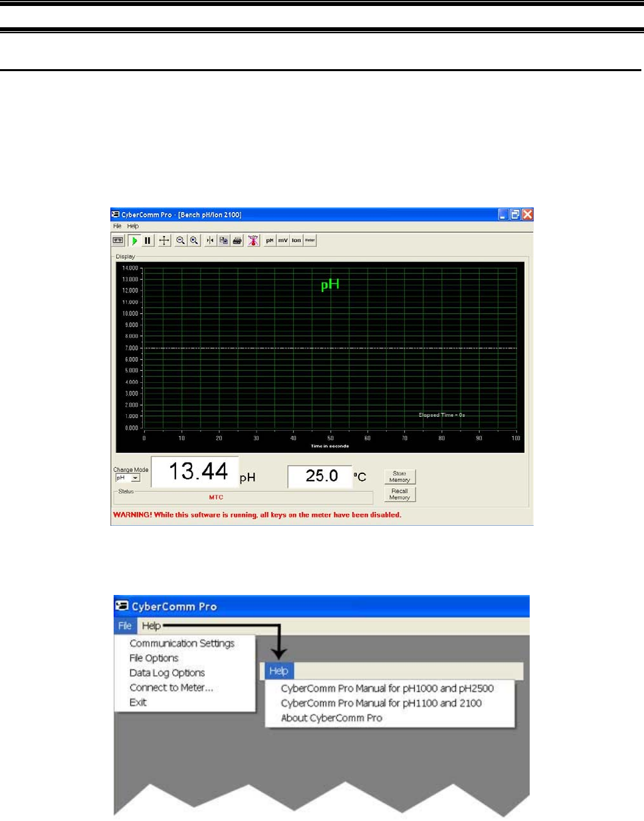
Task: Select Data Log Options menu entry
Action: [167, 673]
